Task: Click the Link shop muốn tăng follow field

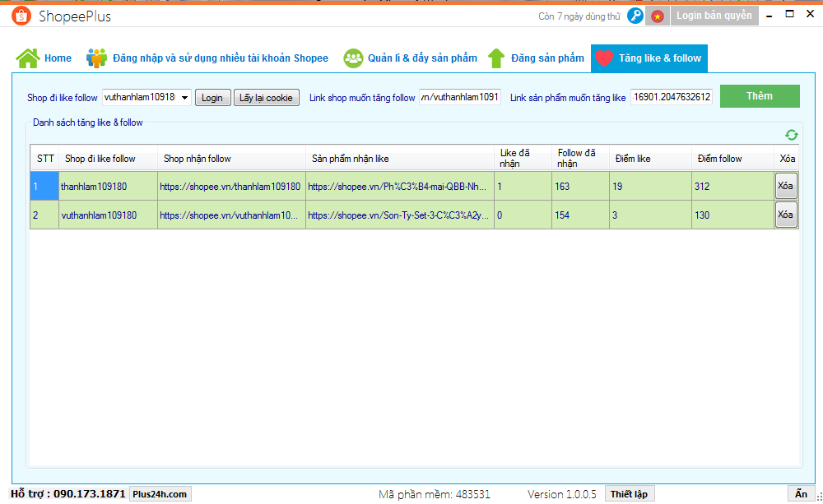Action: coord(459,98)
